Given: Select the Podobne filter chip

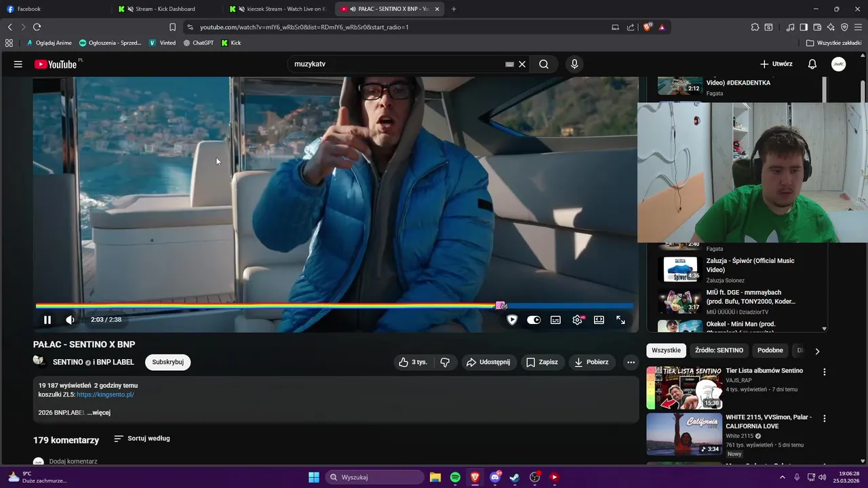Looking at the screenshot, I should click(x=770, y=350).
